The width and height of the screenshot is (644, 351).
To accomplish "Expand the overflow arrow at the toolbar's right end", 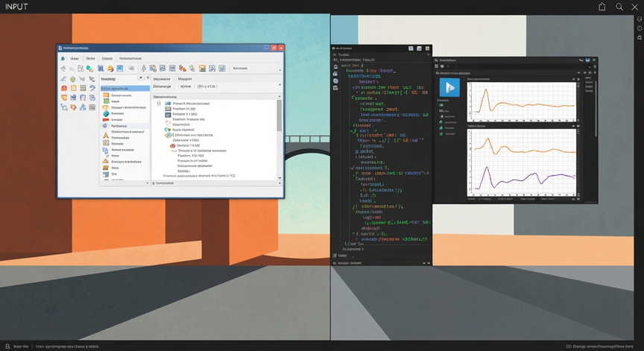I will [280, 70].
